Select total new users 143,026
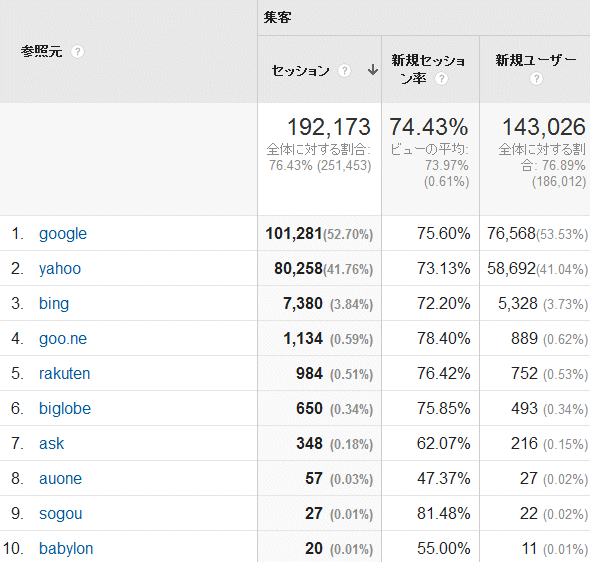The width and height of the screenshot is (590, 562). coord(544,127)
